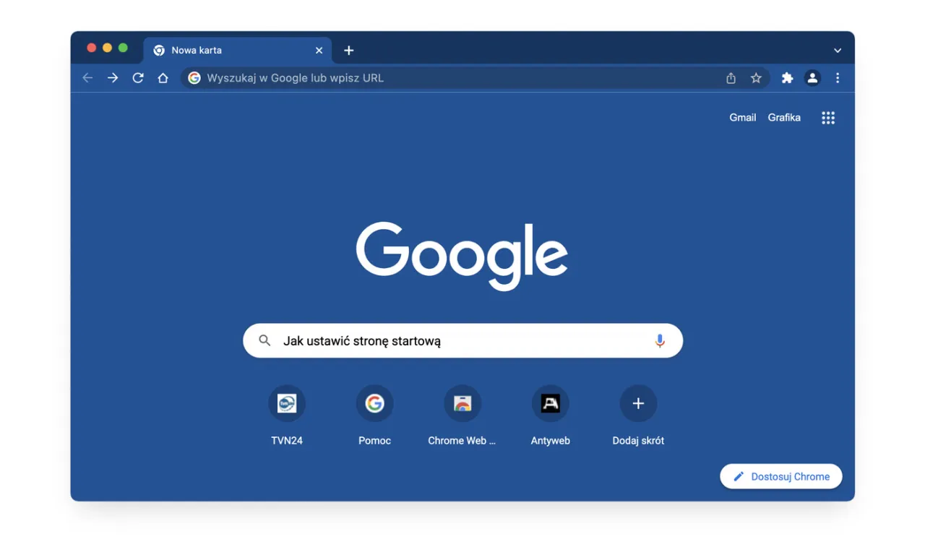Click the voice search microphone icon
925x560 pixels.
[x=659, y=340]
